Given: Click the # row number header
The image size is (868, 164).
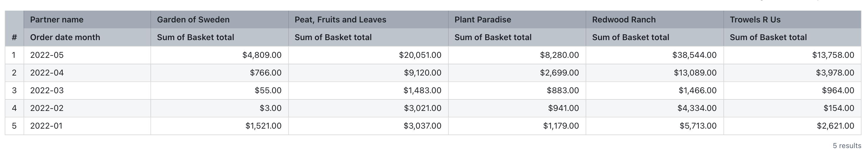Looking at the screenshot, I should (14, 37).
